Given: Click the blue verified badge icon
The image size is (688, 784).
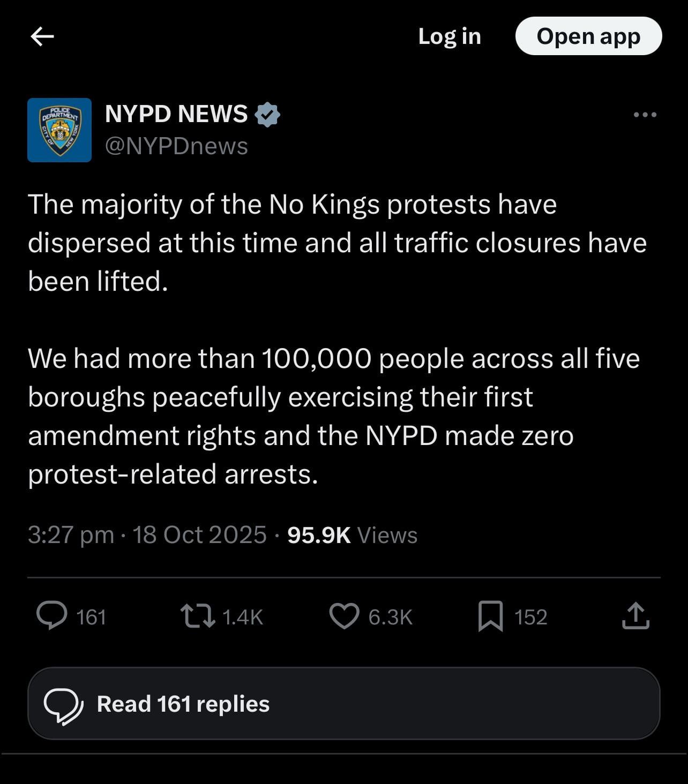Looking at the screenshot, I should [267, 115].
